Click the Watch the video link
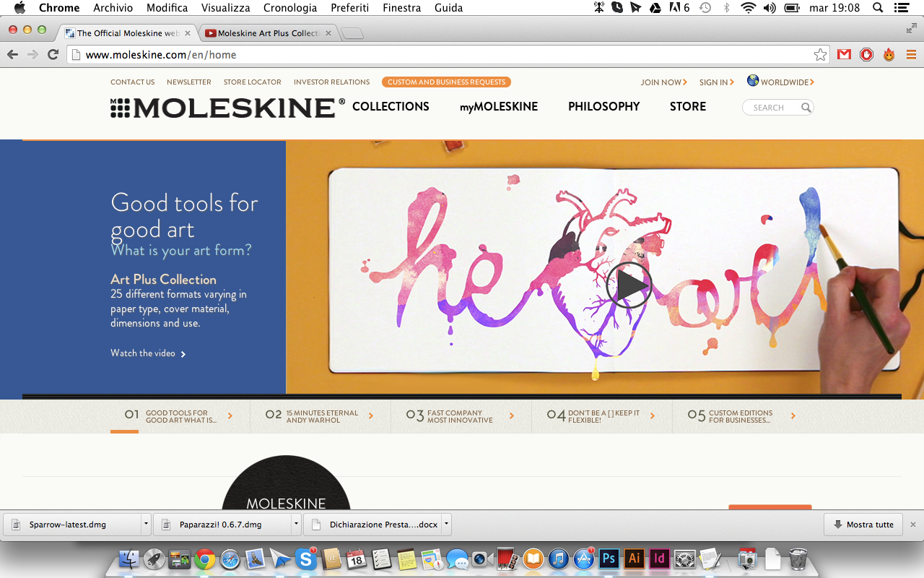This screenshot has height=578, width=924. (148, 353)
